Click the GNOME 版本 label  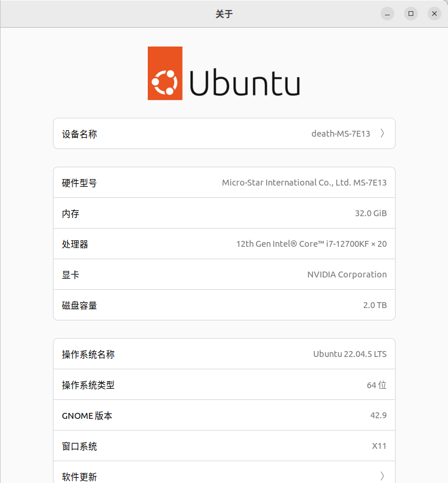pyautogui.click(x=87, y=415)
